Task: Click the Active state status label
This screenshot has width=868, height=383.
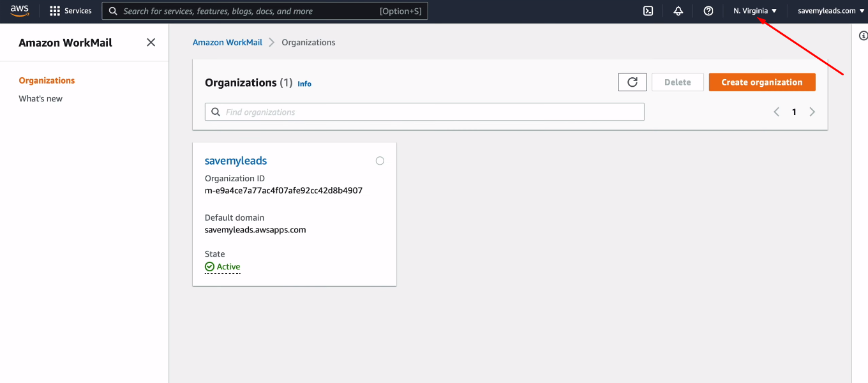Action: pos(223,267)
